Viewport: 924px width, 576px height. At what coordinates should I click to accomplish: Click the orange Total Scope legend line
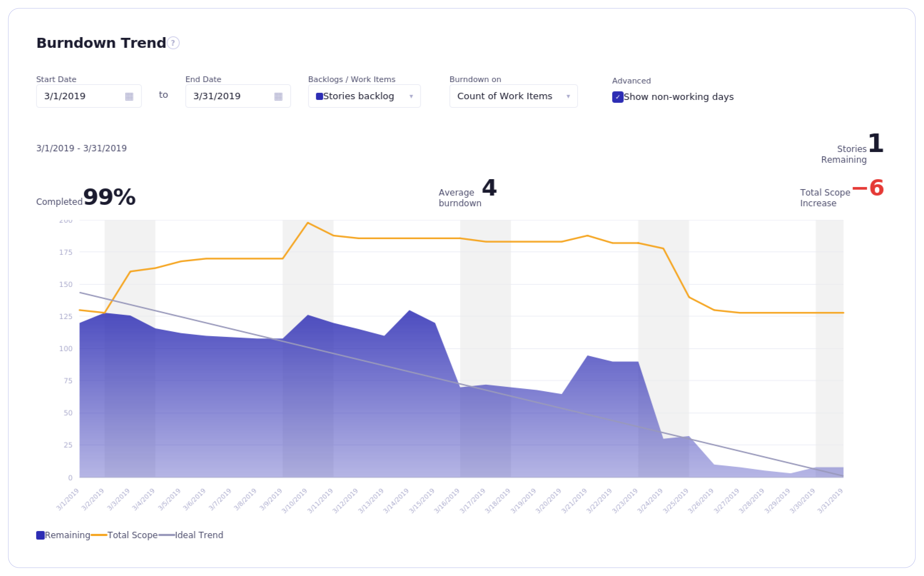coord(99,535)
